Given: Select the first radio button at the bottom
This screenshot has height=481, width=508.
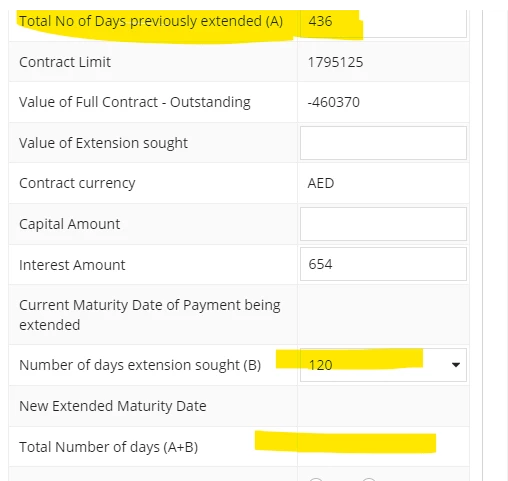Looking at the screenshot, I should tap(316, 480).
